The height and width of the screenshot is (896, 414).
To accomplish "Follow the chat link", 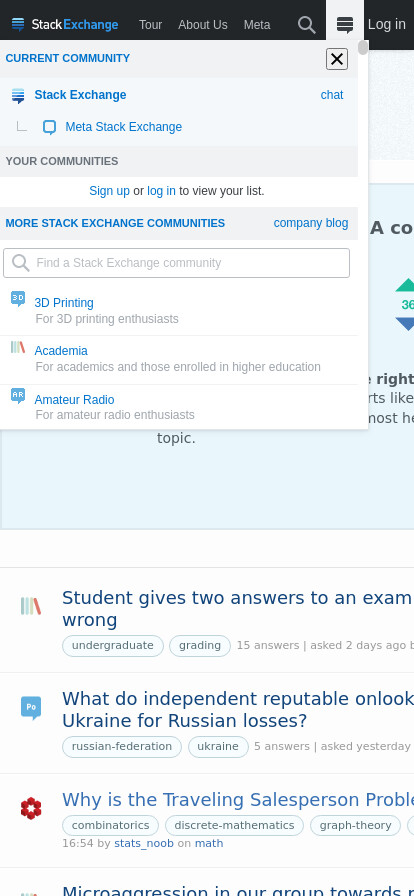I will tap(332, 95).
